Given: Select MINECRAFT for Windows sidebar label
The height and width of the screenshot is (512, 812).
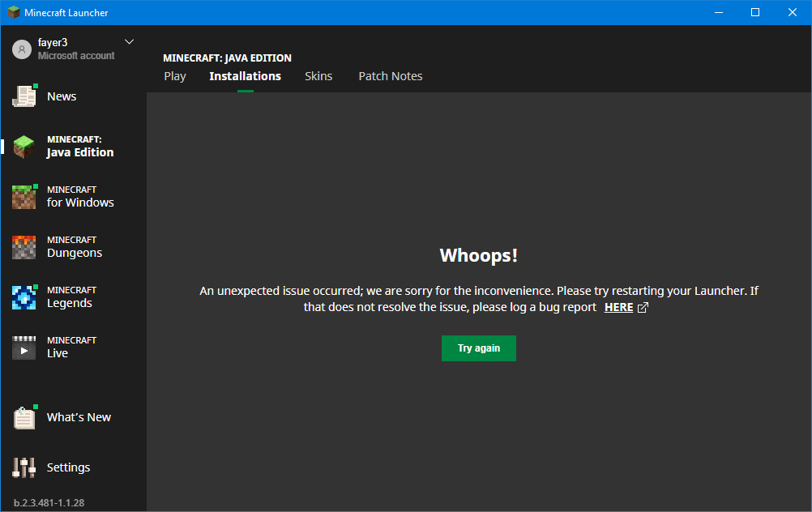Looking at the screenshot, I should [80, 197].
